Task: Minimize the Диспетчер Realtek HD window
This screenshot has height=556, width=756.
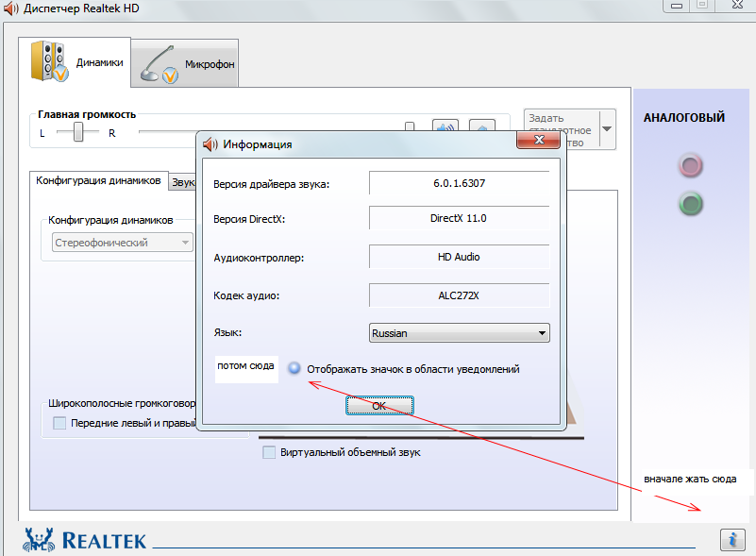Action: 677,6
